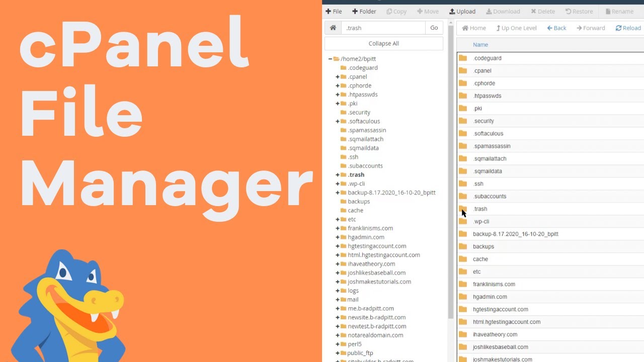The height and width of the screenshot is (362, 644).
Task: Navigate Home in the file list bar
Action: click(474, 28)
